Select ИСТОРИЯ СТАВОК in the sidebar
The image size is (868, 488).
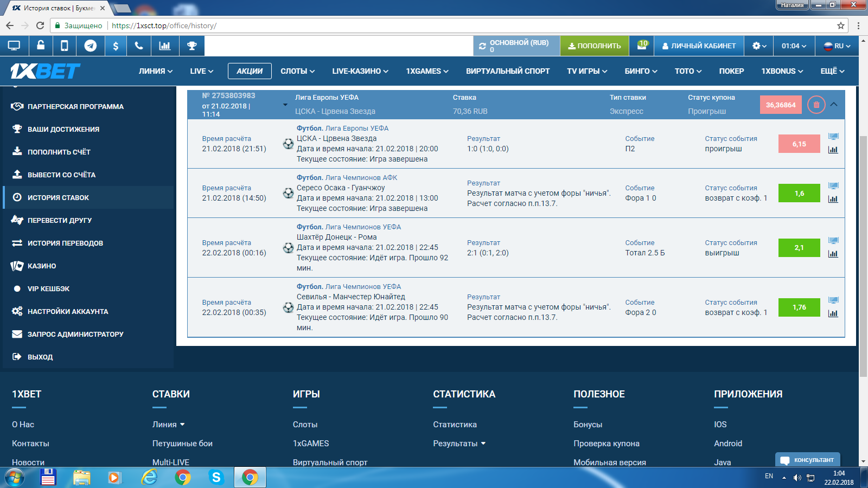pyautogui.click(x=58, y=198)
